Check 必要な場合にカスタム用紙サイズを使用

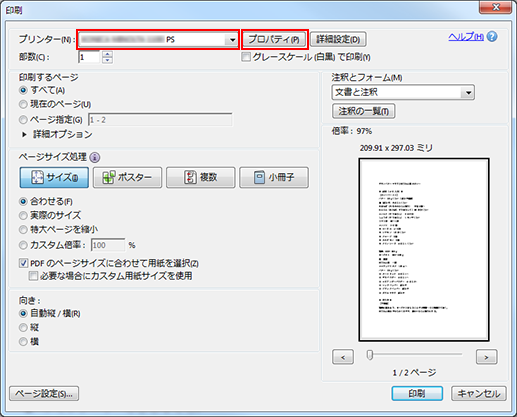coord(33,276)
